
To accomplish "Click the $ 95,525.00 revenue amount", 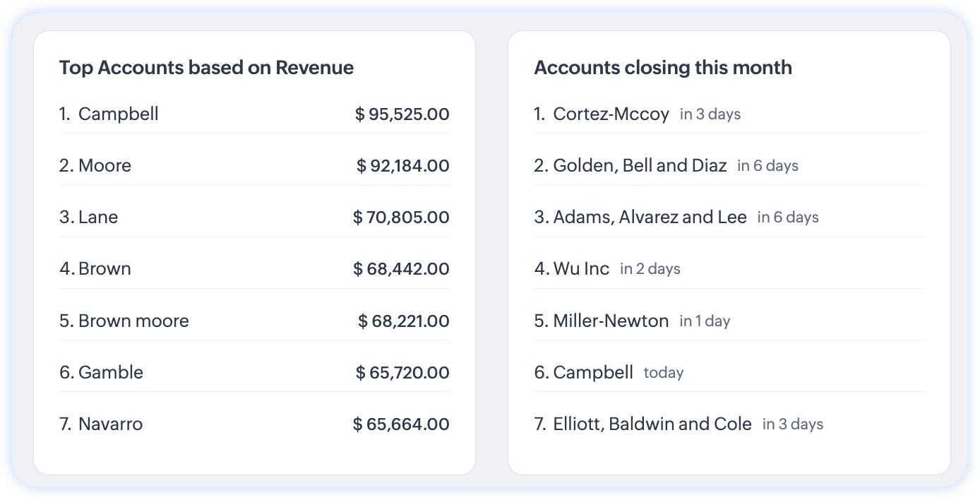I will 402,114.
